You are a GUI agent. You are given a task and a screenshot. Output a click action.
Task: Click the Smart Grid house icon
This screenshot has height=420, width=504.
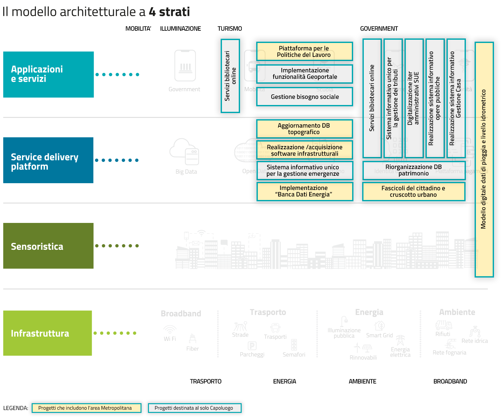click(x=380, y=325)
